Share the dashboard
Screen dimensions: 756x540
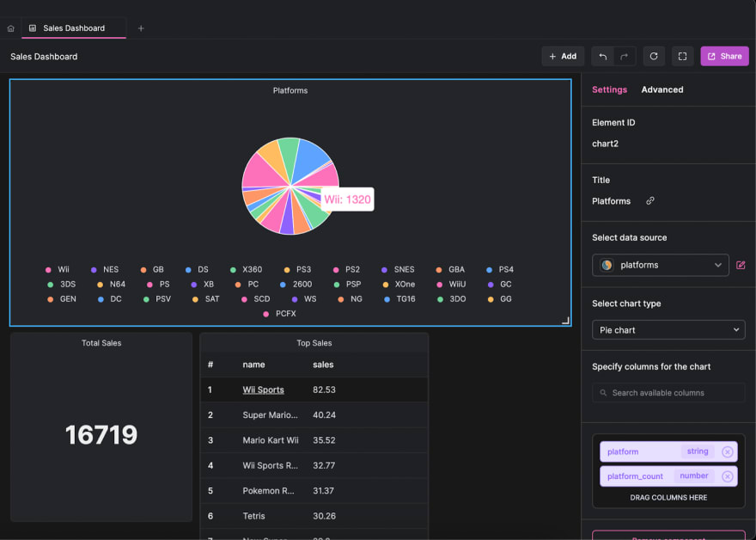pyautogui.click(x=724, y=56)
